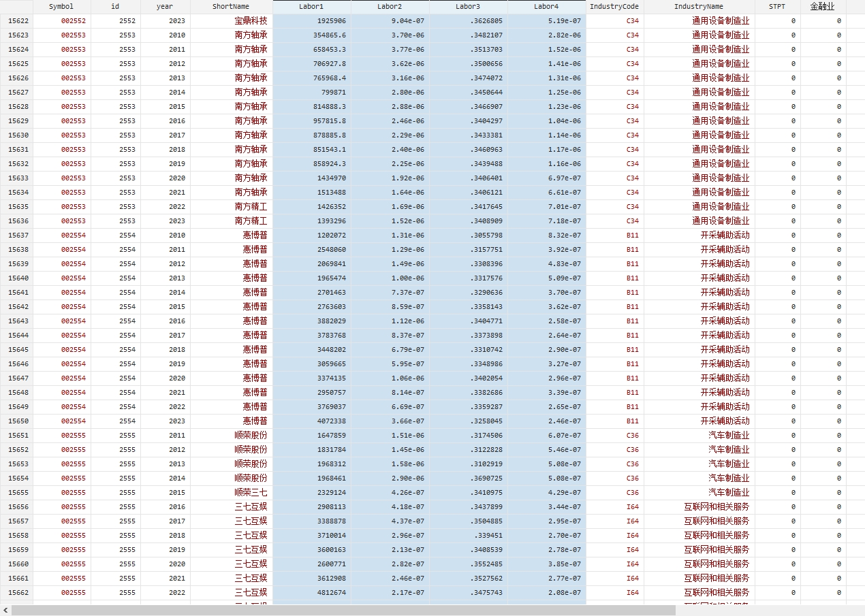Click IndustryCode C36 in row 15651

633,436
